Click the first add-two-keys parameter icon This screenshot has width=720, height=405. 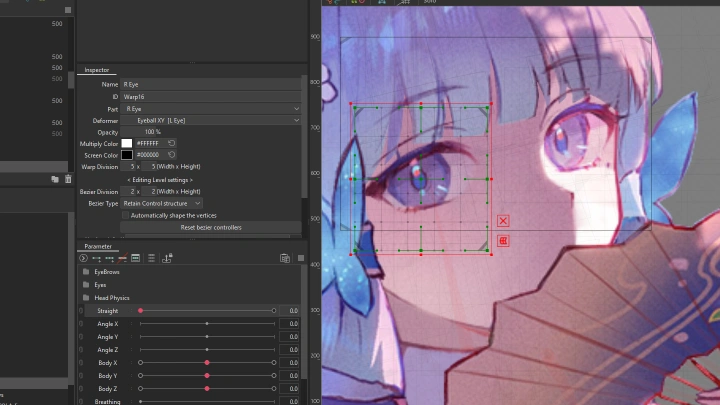click(x=96, y=259)
